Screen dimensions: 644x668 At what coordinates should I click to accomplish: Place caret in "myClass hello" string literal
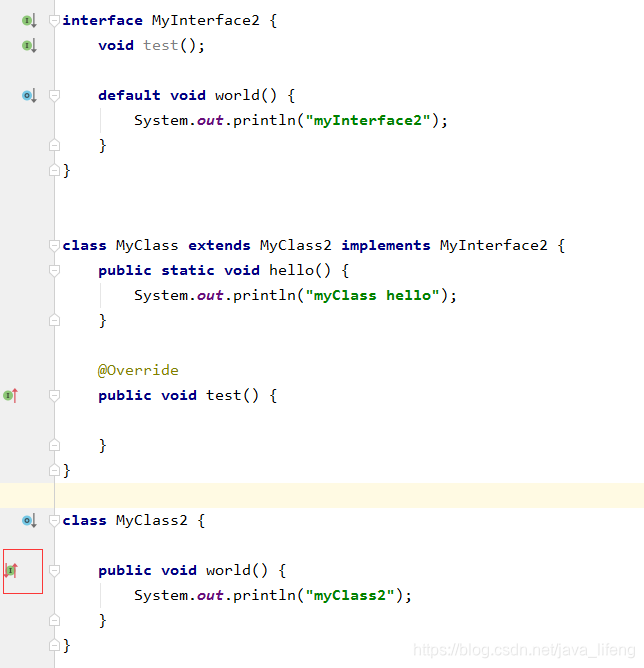point(372,296)
